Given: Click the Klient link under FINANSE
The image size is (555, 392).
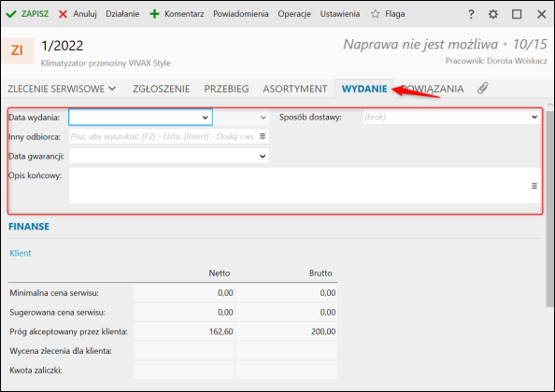Looking at the screenshot, I should pos(21,253).
